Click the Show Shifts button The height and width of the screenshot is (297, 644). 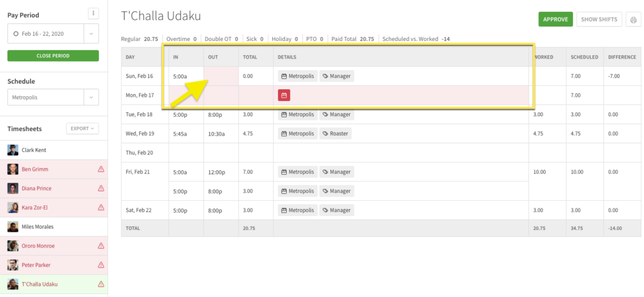(599, 19)
